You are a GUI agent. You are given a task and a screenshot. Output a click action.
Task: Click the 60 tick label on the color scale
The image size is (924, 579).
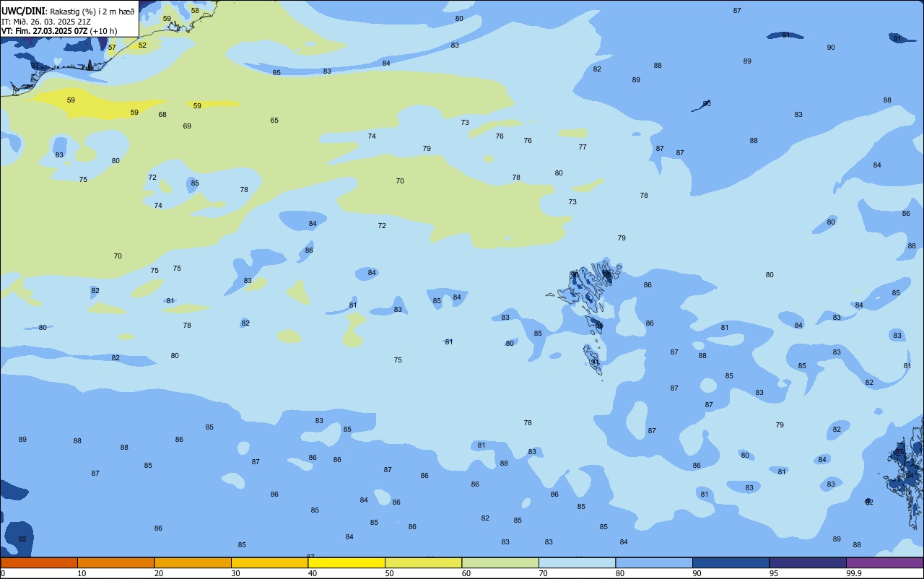pyautogui.click(x=466, y=573)
